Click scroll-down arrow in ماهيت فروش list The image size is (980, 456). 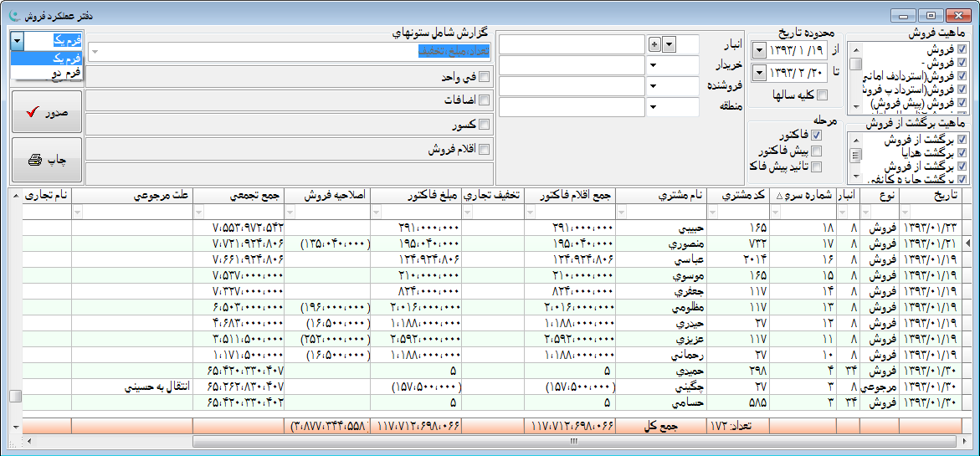[x=855, y=107]
